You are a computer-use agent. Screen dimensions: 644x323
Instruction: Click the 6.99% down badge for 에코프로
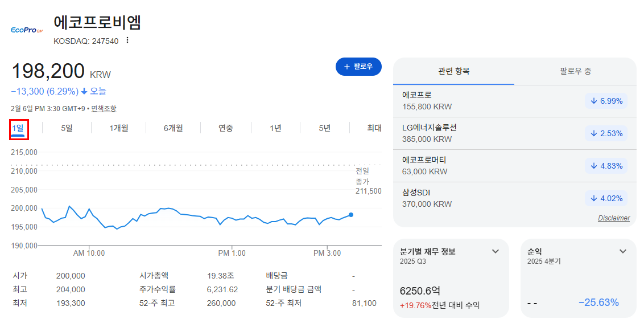coord(606,101)
